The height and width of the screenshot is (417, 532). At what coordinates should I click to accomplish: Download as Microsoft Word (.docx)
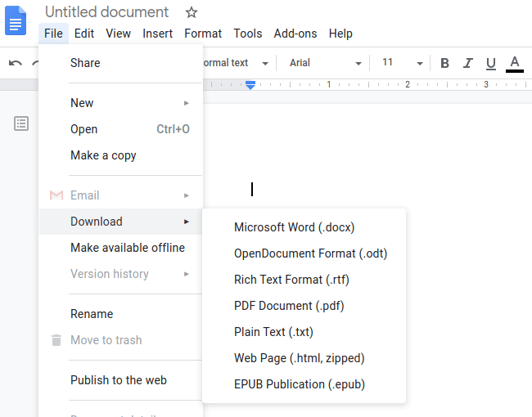304,227
